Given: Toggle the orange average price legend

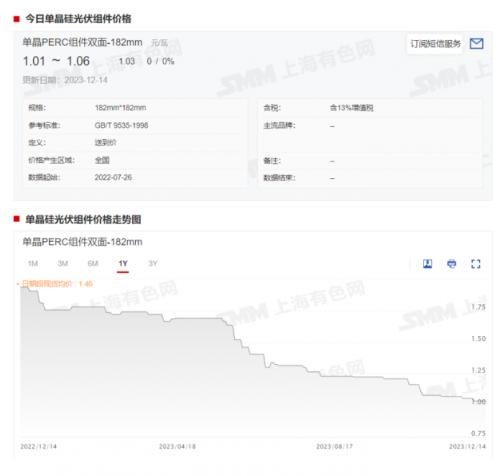Looking at the screenshot, I should pos(55,284).
